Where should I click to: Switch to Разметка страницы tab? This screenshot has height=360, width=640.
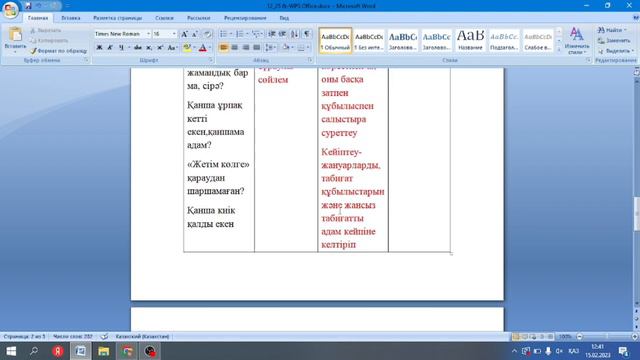coord(118,18)
